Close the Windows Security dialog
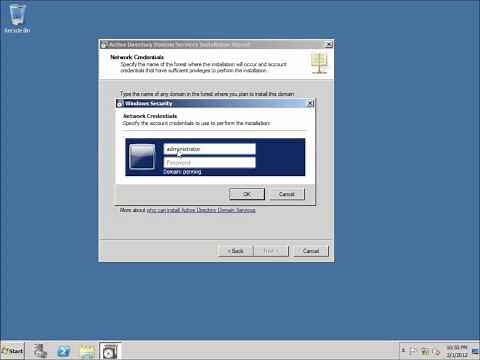This screenshot has width=480, height=360. [x=310, y=103]
